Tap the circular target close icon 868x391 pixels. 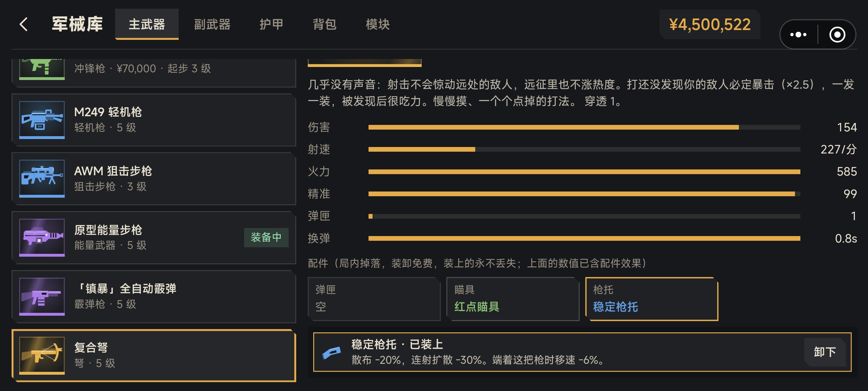pos(837,34)
